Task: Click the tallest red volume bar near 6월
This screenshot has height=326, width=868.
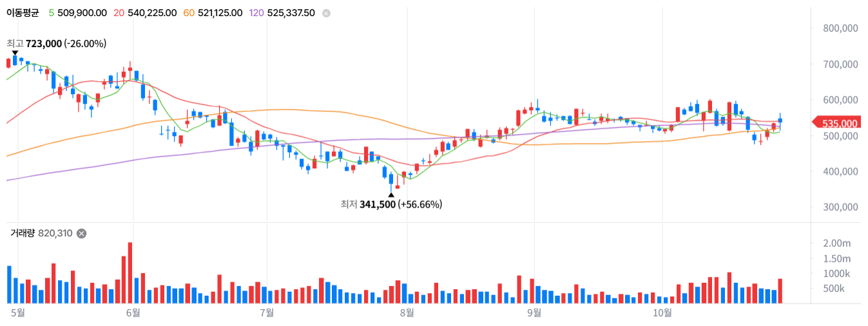Action: tap(130, 273)
